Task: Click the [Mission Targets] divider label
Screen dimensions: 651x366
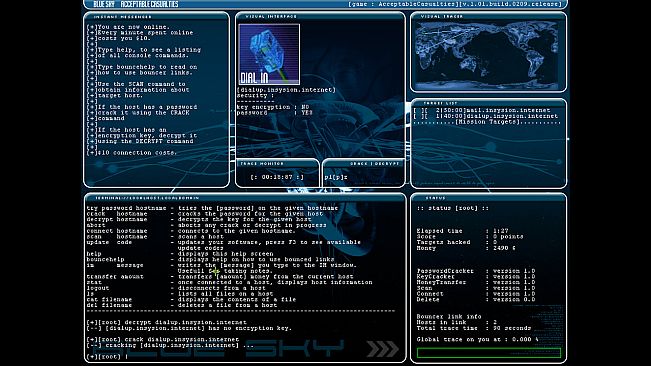Action: (x=487, y=122)
